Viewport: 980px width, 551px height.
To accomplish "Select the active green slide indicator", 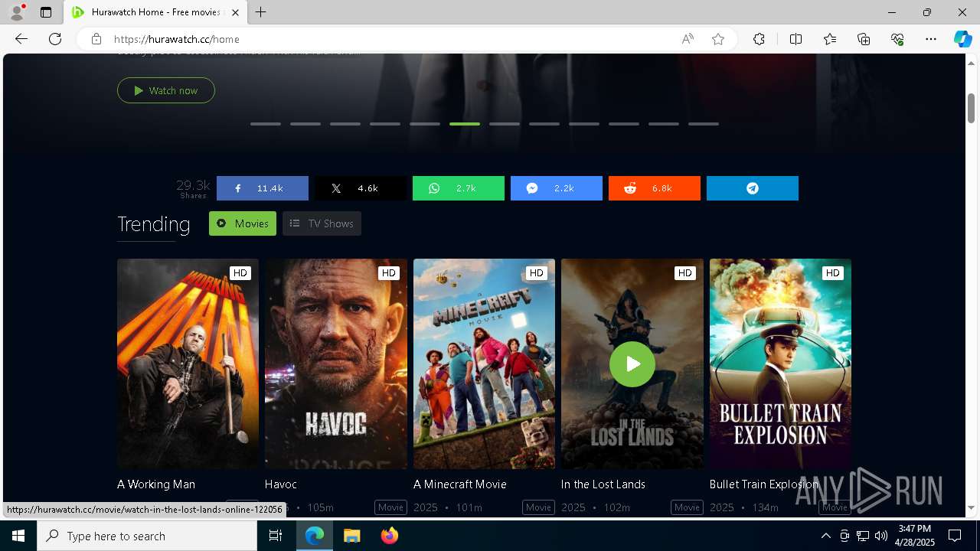I will tap(465, 124).
